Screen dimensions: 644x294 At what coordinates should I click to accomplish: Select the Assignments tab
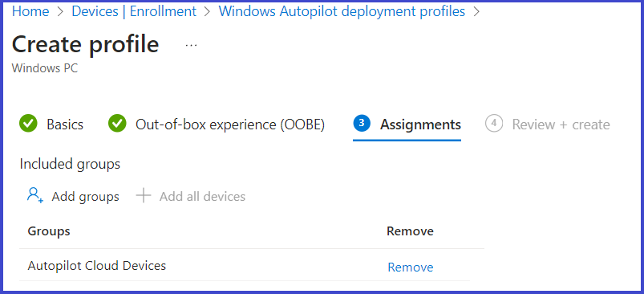click(420, 125)
